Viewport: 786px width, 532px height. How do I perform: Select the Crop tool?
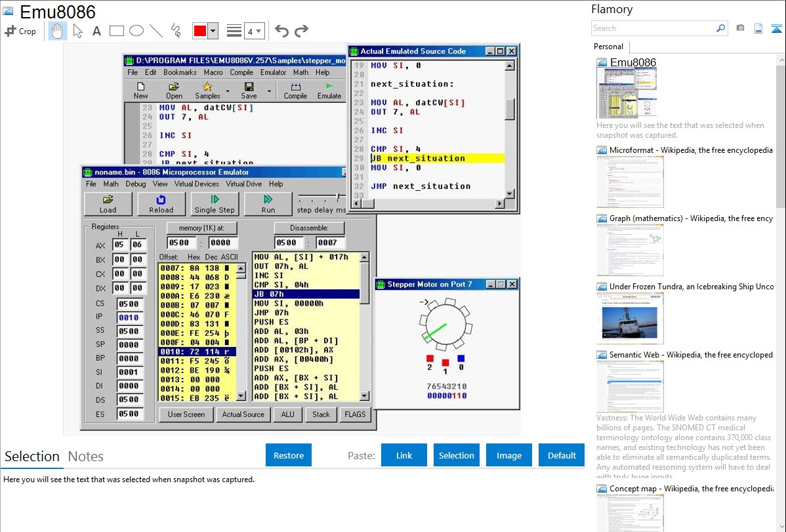click(20, 31)
